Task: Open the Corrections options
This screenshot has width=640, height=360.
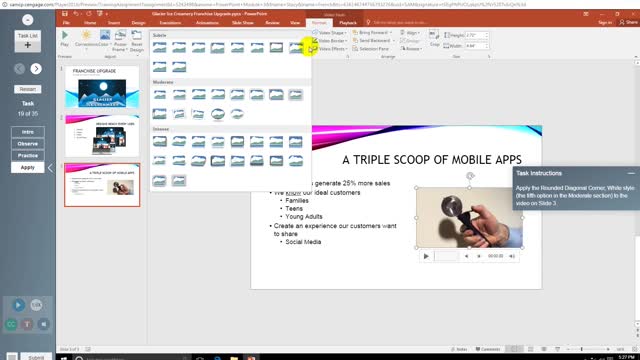Action: [86, 40]
